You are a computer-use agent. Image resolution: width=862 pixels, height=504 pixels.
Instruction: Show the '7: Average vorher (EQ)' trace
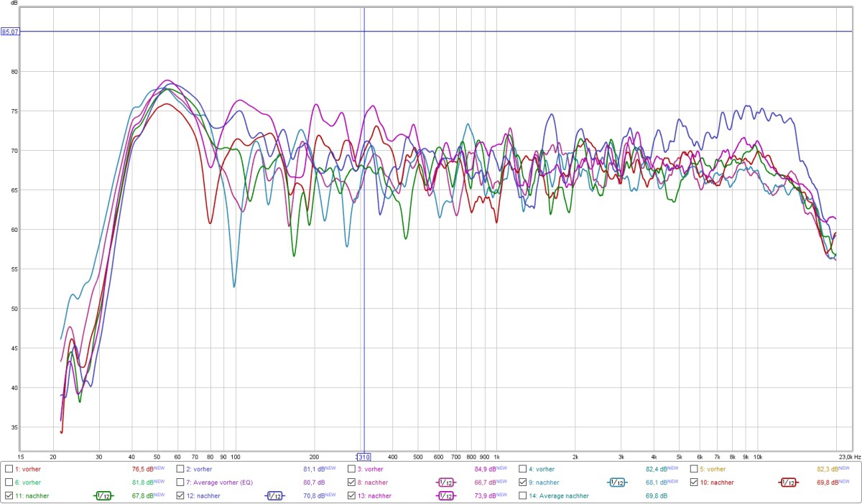(180, 482)
